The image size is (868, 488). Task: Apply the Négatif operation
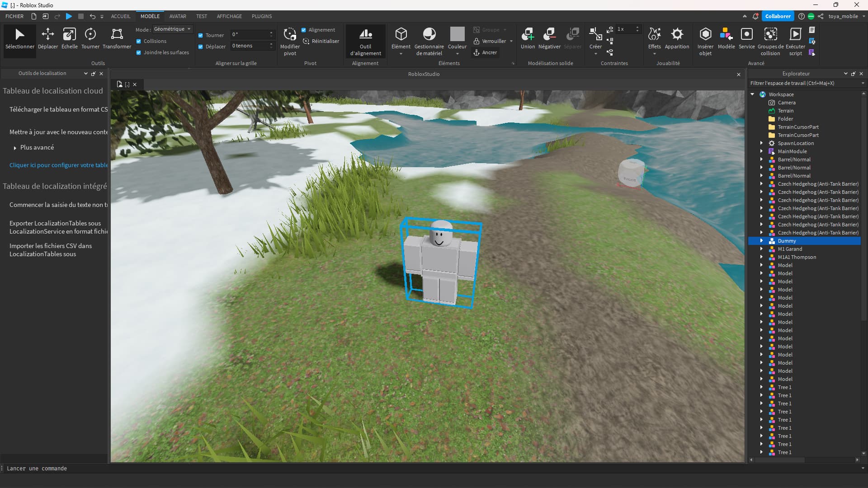pos(549,39)
